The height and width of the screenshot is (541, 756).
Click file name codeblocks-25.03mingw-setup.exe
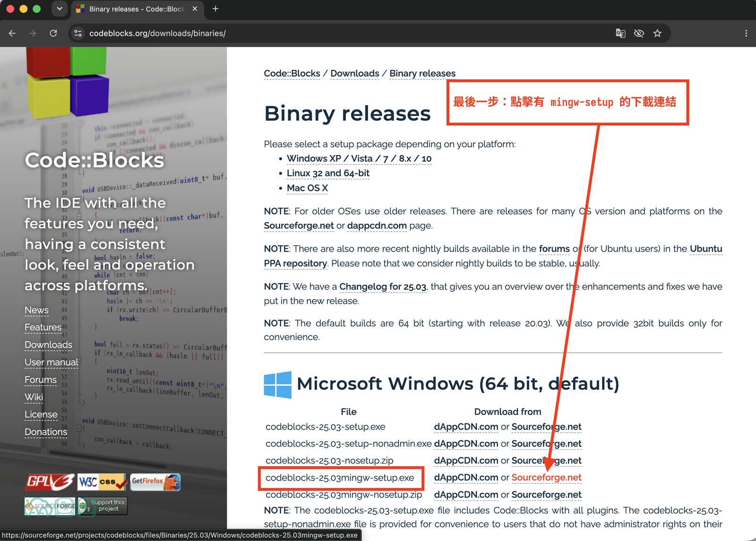340,478
